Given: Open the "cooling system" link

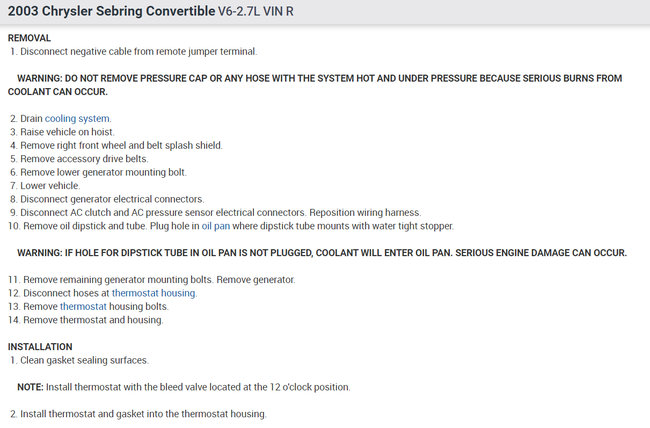Looking at the screenshot, I should coord(78,118).
